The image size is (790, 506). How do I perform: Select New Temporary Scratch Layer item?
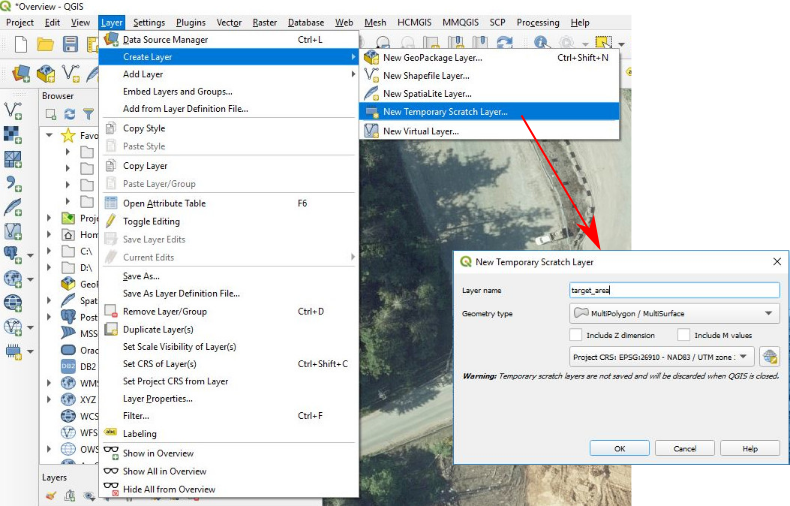(x=489, y=112)
